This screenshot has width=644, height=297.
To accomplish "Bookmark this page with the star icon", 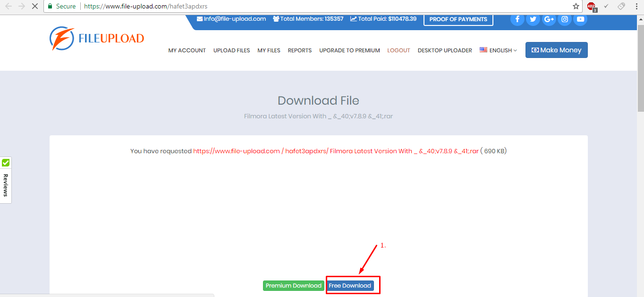I will 576,7.
